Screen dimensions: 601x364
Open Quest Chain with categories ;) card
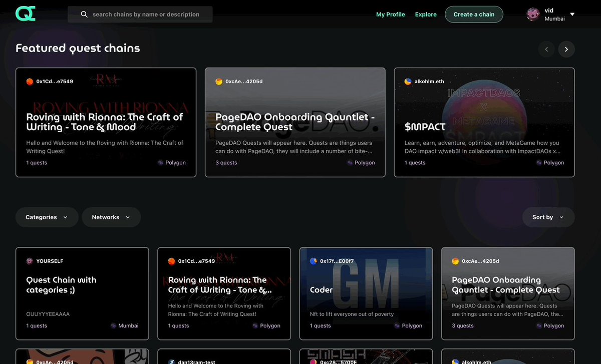82,294
